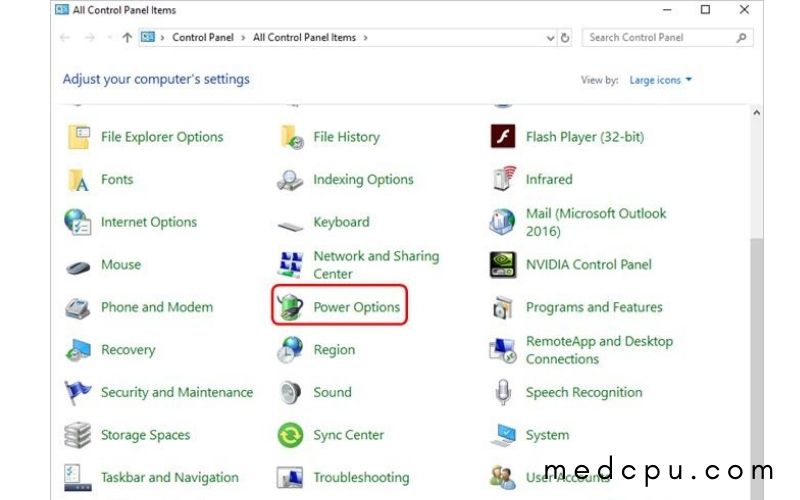The height and width of the screenshot is (500, 800).
Task: Open the Network and Sharing Center icon
Action: tap(290, 264)
